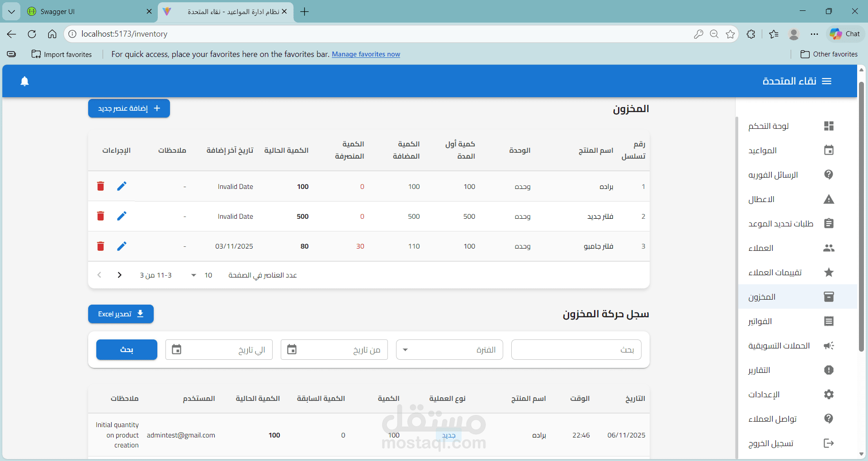This screenshot has width=868, height=461.
Task: Click the 03/11/2025 date cell
Action: [234, 246]
